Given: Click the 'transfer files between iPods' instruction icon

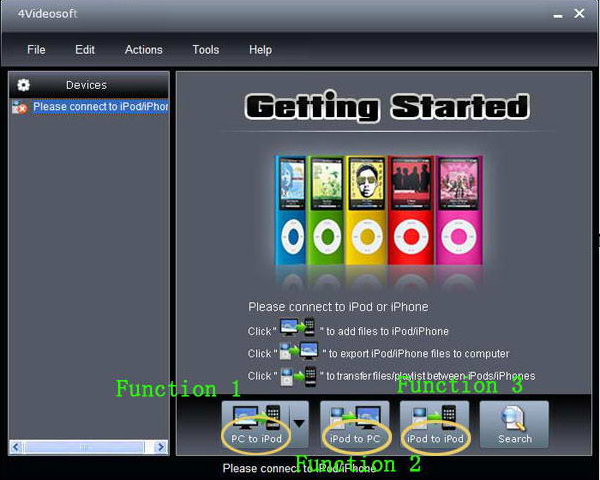Looking at the screenshot, I should pyautogui.click(x=298, y=377).
